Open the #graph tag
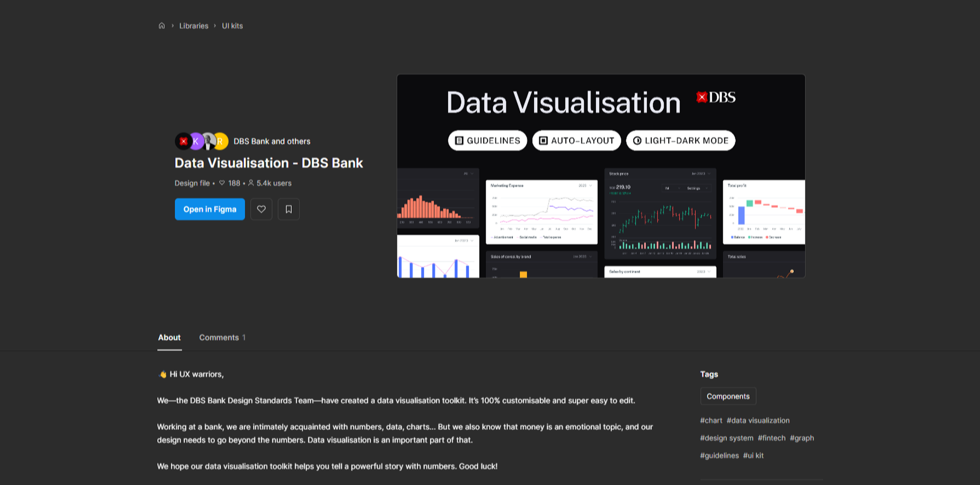The image size is (980, 485). (x=802, y=438)
